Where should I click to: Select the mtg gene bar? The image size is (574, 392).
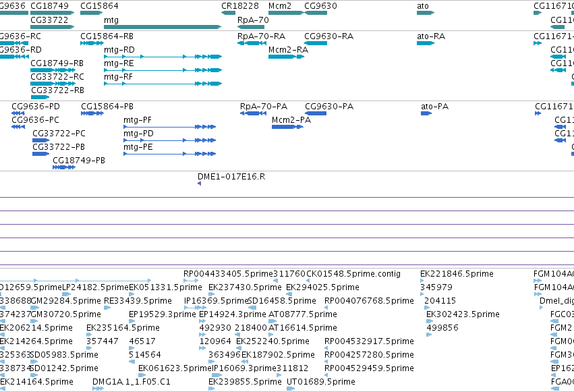(x=163, y=27)
